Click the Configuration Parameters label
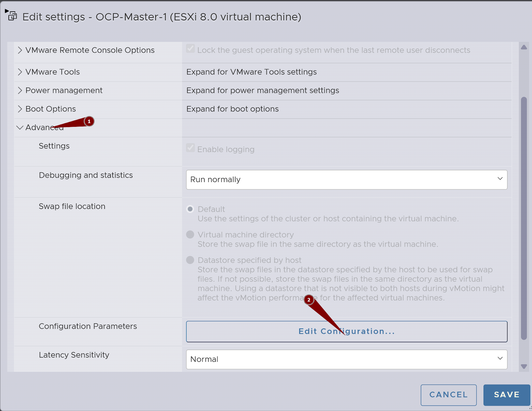 (x=88, y=326)
